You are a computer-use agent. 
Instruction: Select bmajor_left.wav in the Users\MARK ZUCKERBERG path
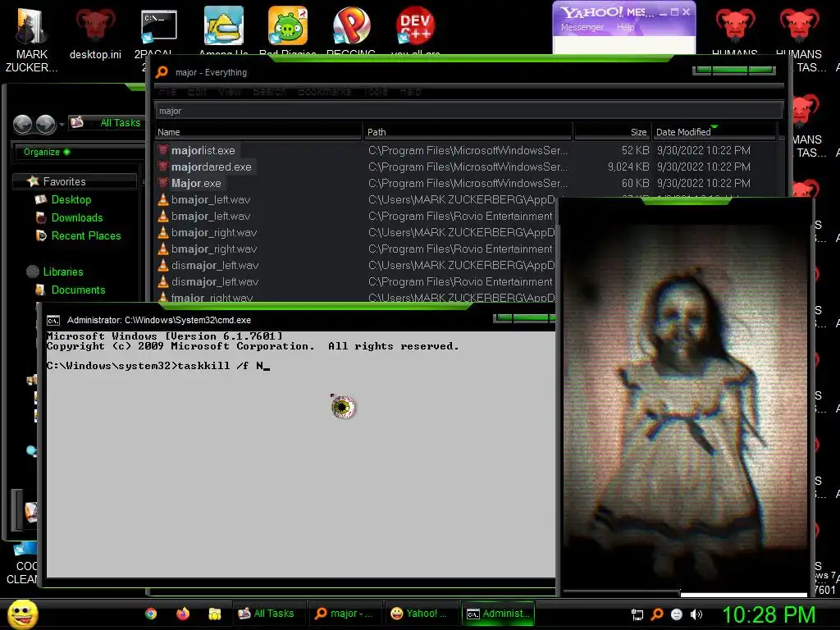211,200
